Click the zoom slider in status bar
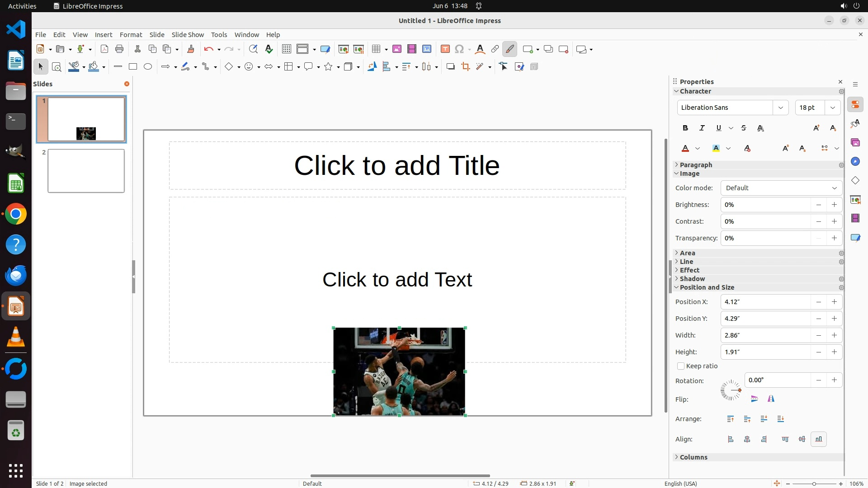 click(814, 484)
